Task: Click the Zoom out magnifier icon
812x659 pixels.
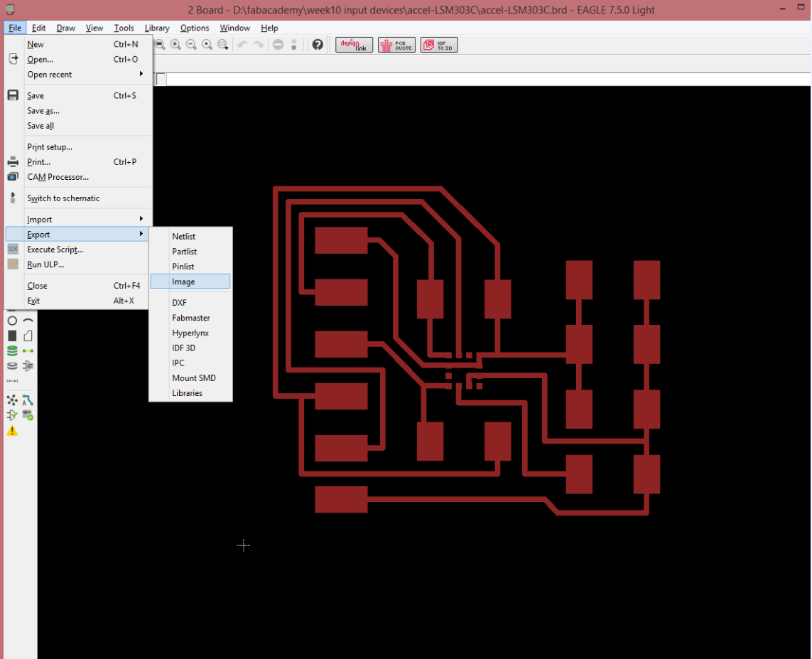Action: pos(191,45)
